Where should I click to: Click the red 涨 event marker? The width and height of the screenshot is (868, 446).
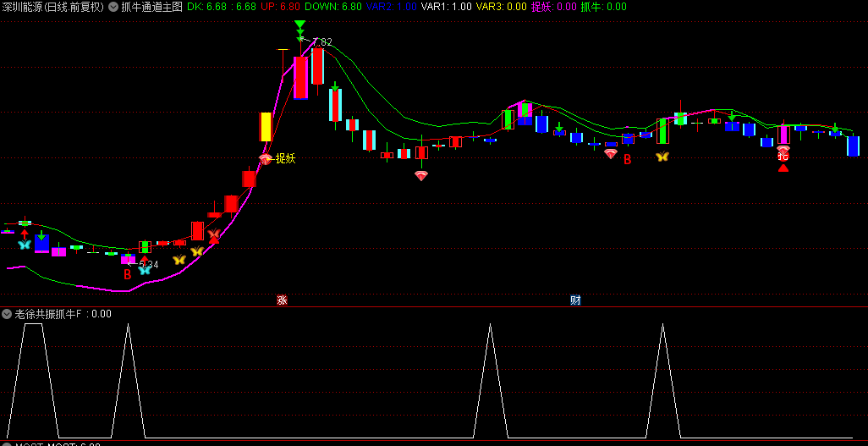[282, 300]
